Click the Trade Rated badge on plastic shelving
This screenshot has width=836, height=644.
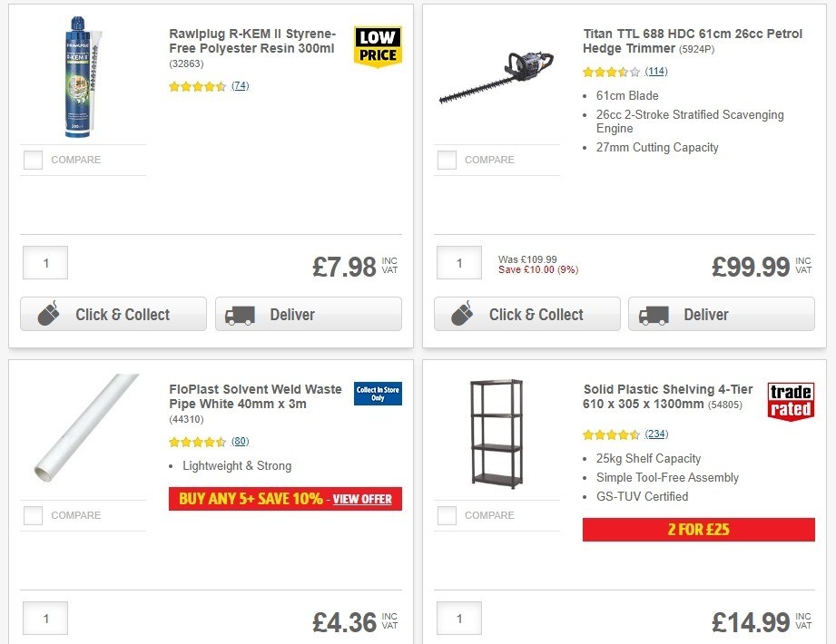tap(791, 402)
